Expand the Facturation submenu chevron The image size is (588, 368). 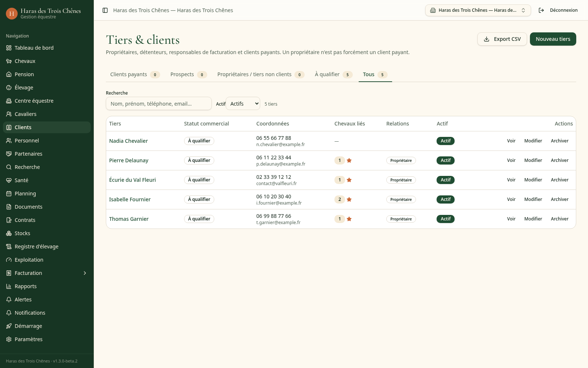point(85,273)
